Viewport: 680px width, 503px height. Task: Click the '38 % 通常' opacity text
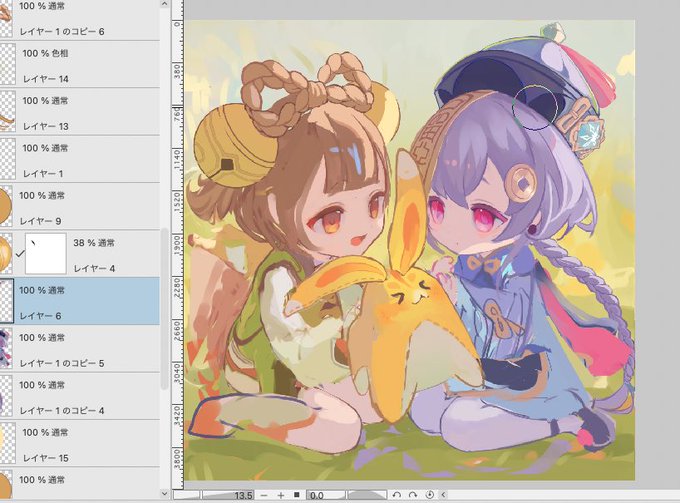coord(94,243)
